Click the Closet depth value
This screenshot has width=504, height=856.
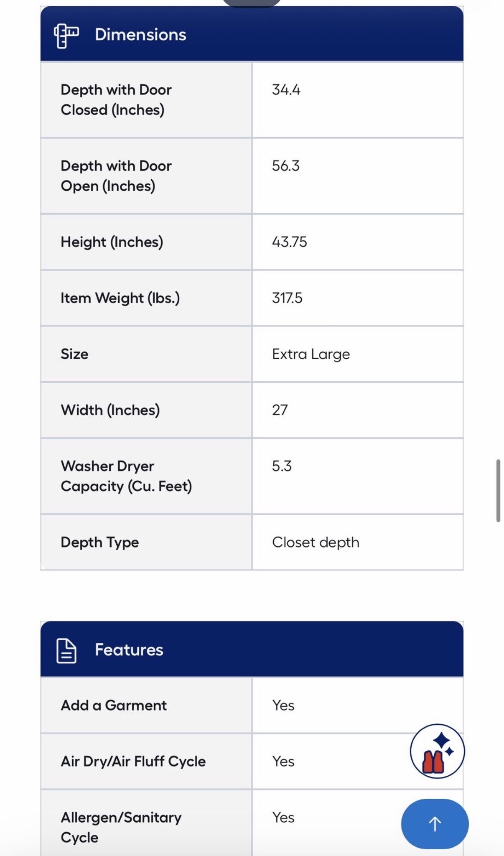316,543
